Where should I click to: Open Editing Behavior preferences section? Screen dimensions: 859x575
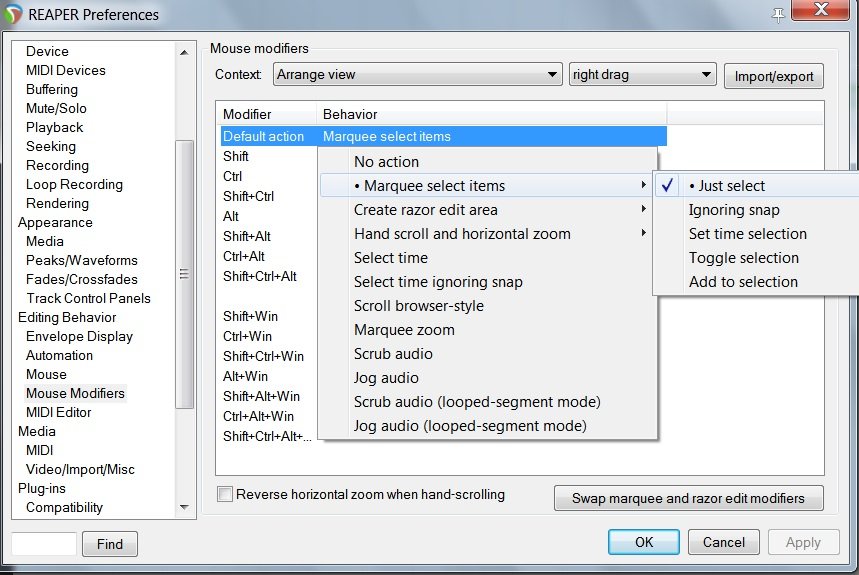click(x=67, y=318)
